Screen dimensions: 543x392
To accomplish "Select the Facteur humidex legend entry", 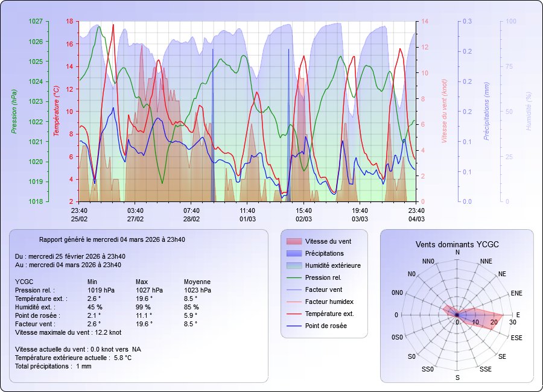I will pyautogui.click(x=328, y=302).
